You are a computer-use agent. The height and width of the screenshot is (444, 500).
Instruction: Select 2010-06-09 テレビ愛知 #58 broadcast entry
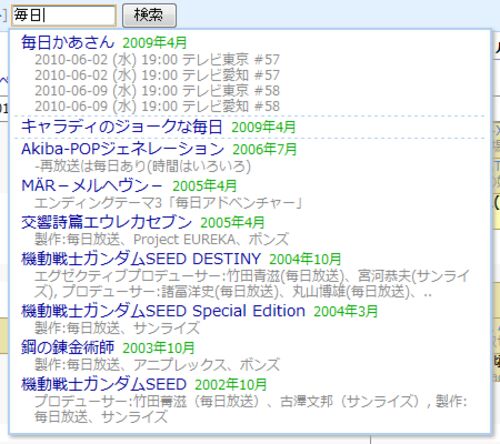click(157, 106)
